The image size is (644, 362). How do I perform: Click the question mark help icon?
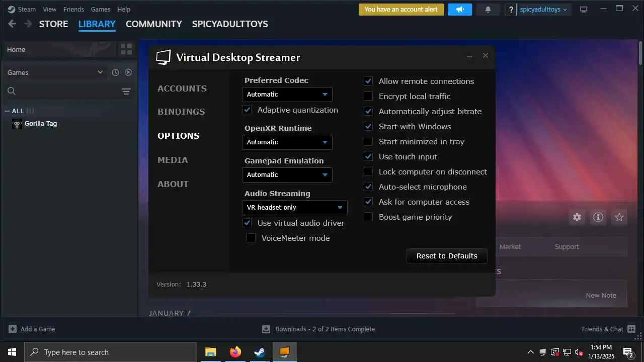pos(511,9)
